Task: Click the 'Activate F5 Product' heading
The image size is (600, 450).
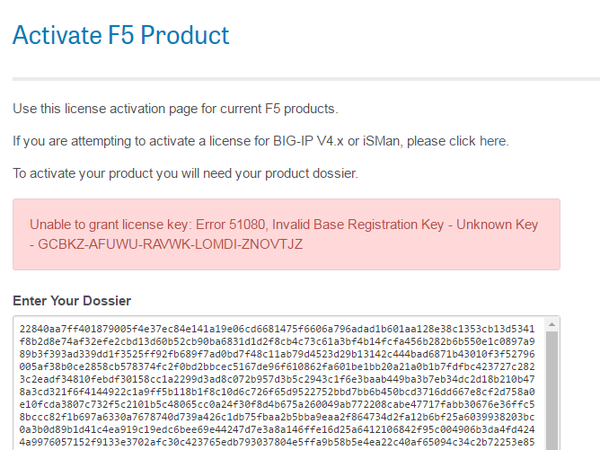Action: pos(121,36)
